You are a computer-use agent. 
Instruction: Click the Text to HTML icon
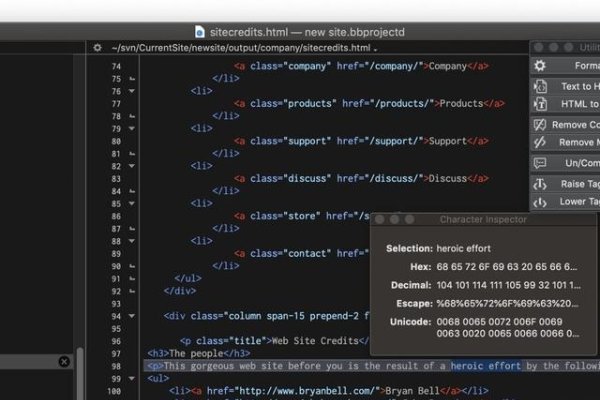point(541,86)
